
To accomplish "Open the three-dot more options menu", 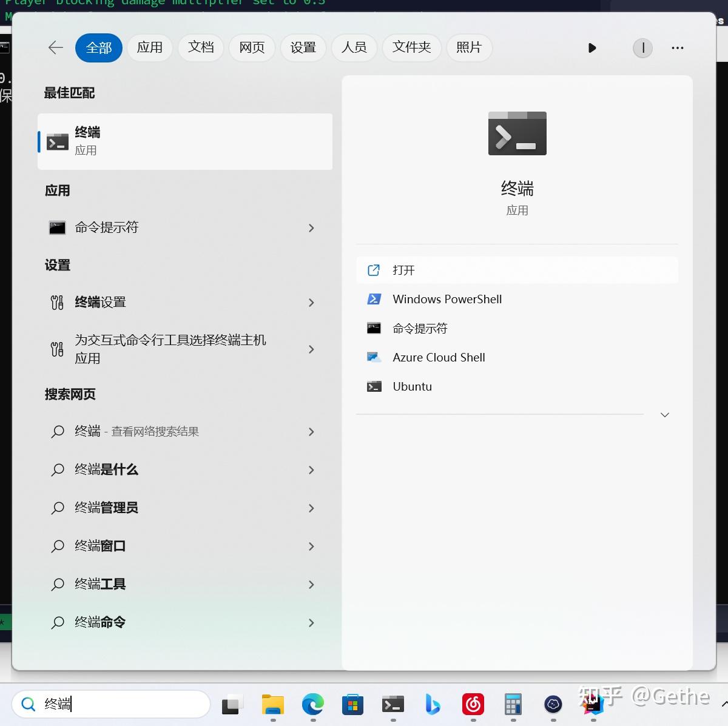I will point(678,48).
